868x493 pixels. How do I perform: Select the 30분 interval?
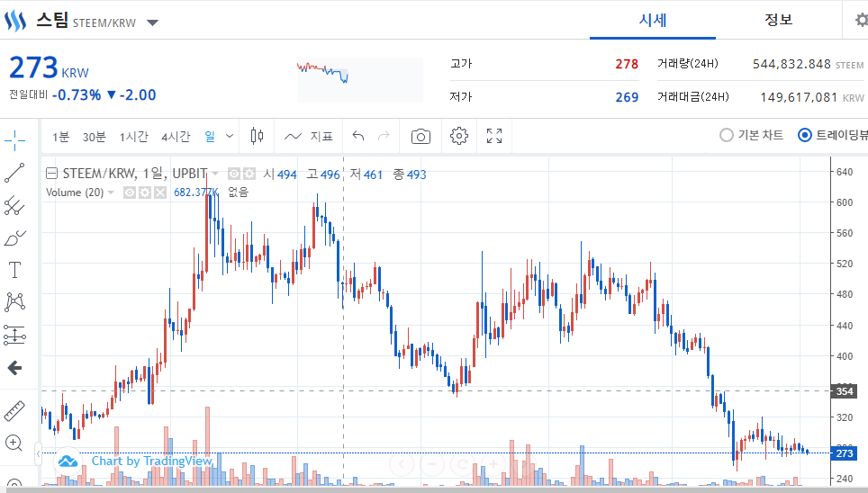[x=95, y=137]
